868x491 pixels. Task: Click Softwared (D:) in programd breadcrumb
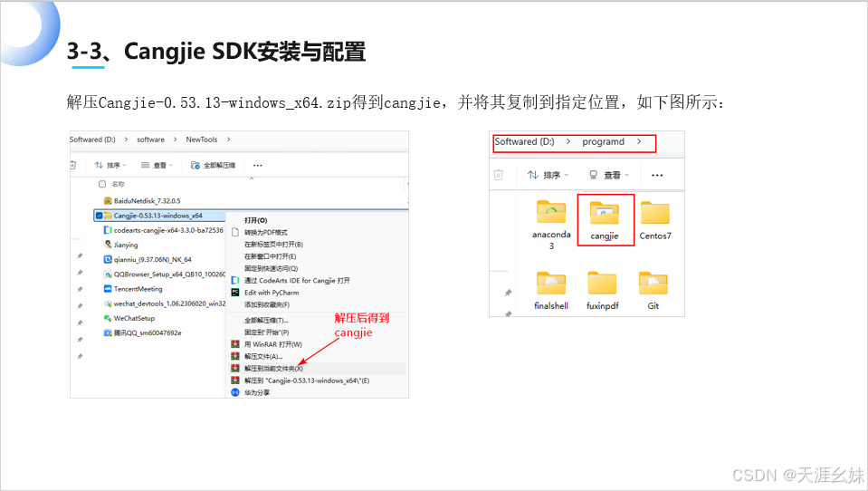pos(524,142)
